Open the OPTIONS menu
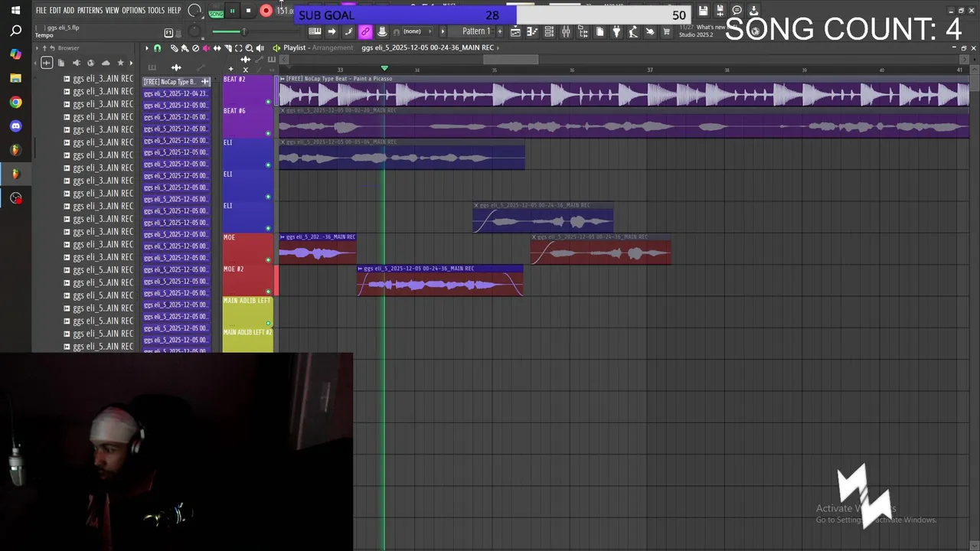The height and width of the screenshot is (551, 980). tap(133, 11)
